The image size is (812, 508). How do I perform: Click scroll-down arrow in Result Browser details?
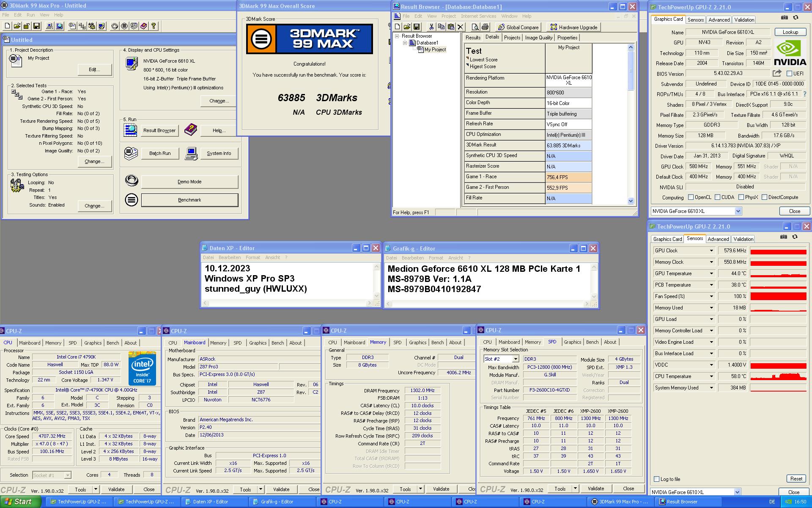(x=631, y=201)
